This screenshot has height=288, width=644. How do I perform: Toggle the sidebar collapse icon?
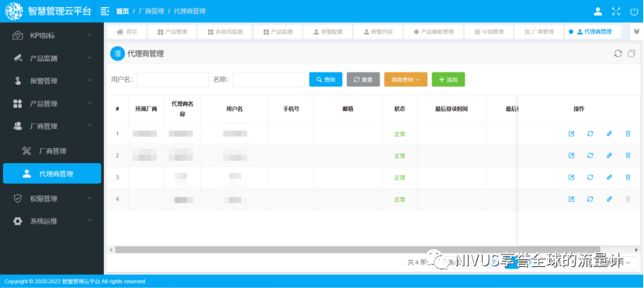pyautogui.click(x=106, y=11)
